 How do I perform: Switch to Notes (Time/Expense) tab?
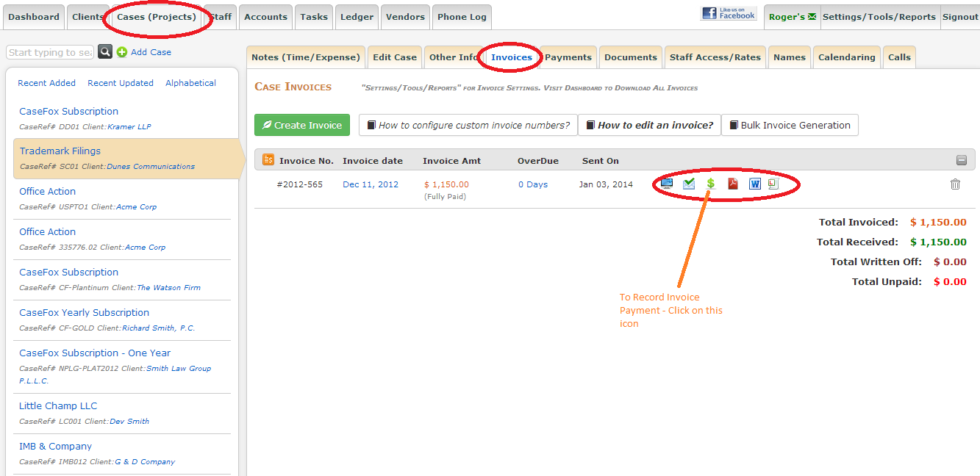(x=306, y=57)
